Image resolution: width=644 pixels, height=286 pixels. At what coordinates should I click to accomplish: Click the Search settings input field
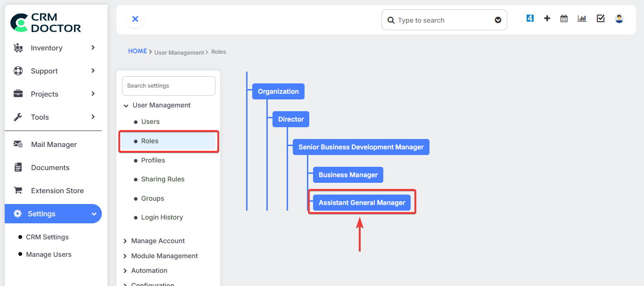pyautogui.click(x=169, y=86)
